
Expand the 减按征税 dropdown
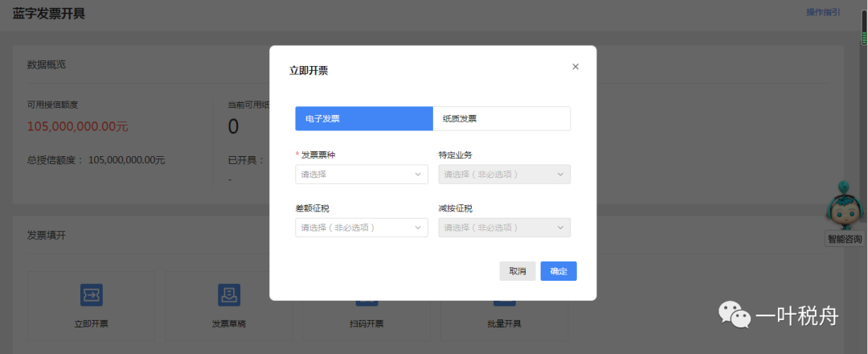click(504, 227)
